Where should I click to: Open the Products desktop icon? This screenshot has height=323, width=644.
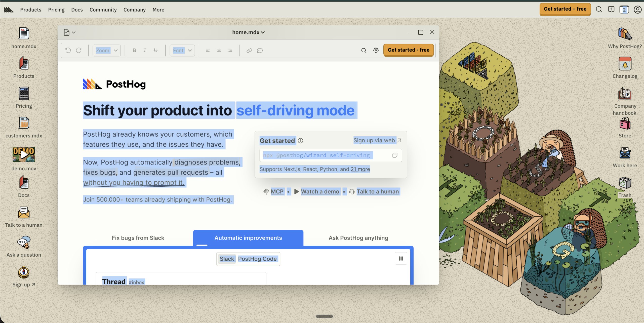coord(24,63)
